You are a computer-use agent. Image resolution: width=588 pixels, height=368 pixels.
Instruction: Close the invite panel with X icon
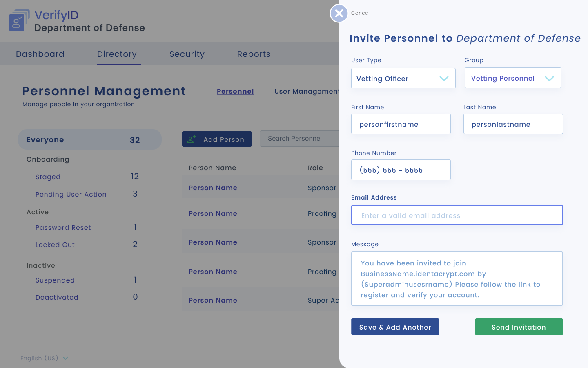[339, 13]
